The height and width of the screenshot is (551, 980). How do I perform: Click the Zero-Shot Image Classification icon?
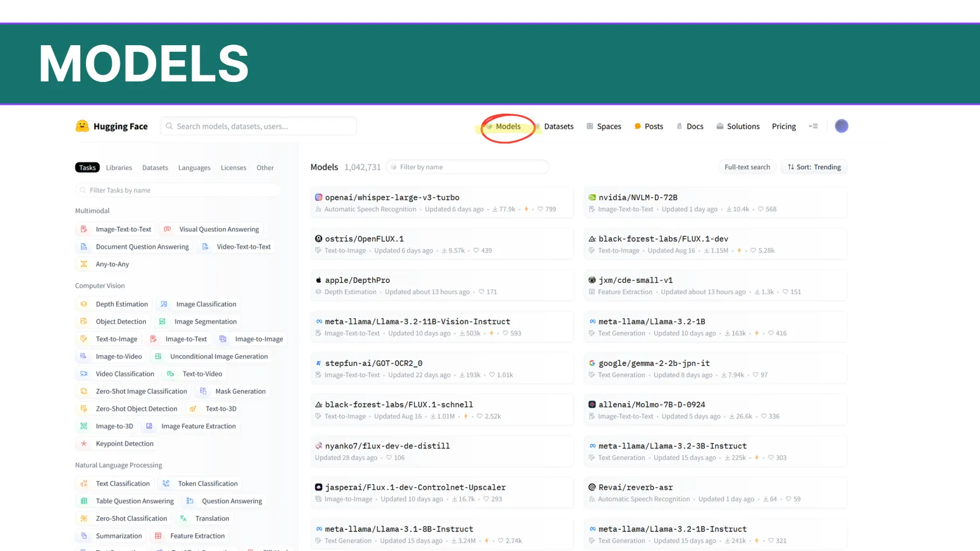click(84, 391)
